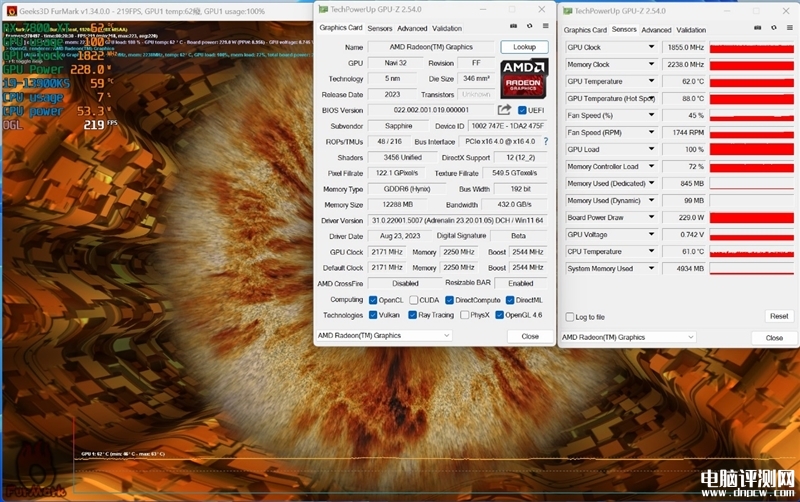Toggle the OpenGL 4.6 checkbox
Screen dimensions: 800x502
pyautogui.click(x=499, y=315)
